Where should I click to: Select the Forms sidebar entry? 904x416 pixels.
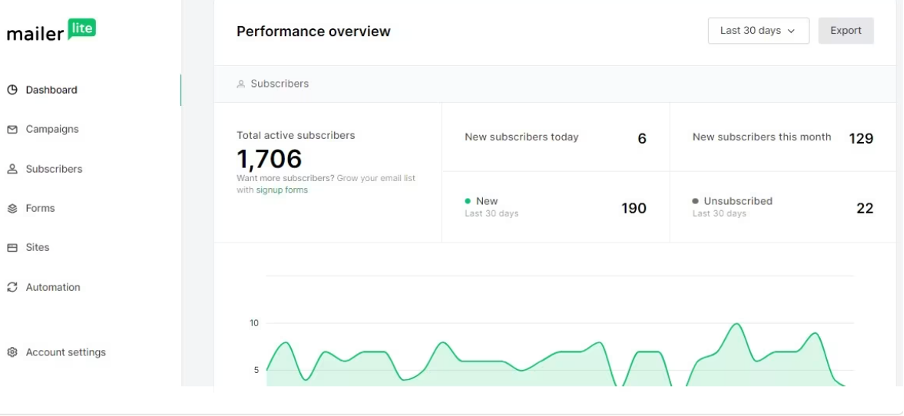[x=40, y=208]
